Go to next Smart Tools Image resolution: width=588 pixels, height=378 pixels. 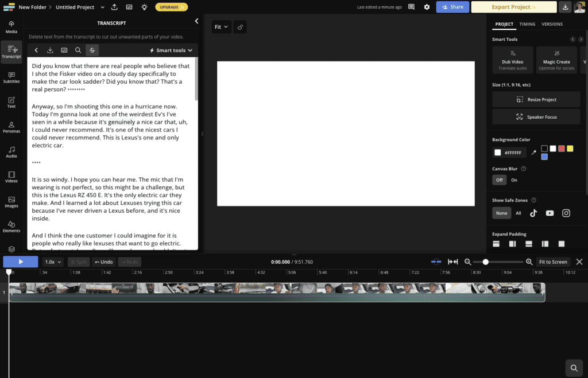[581, 40]
